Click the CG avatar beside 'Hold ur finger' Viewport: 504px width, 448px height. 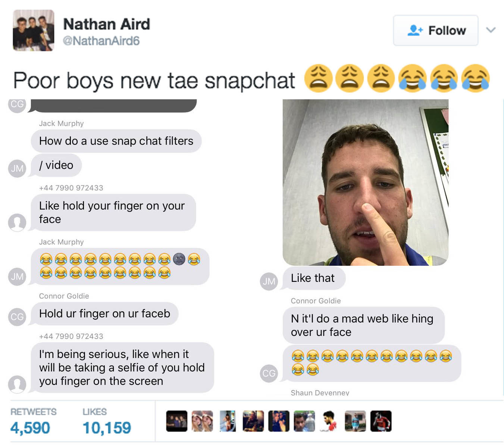click(17, 317)
